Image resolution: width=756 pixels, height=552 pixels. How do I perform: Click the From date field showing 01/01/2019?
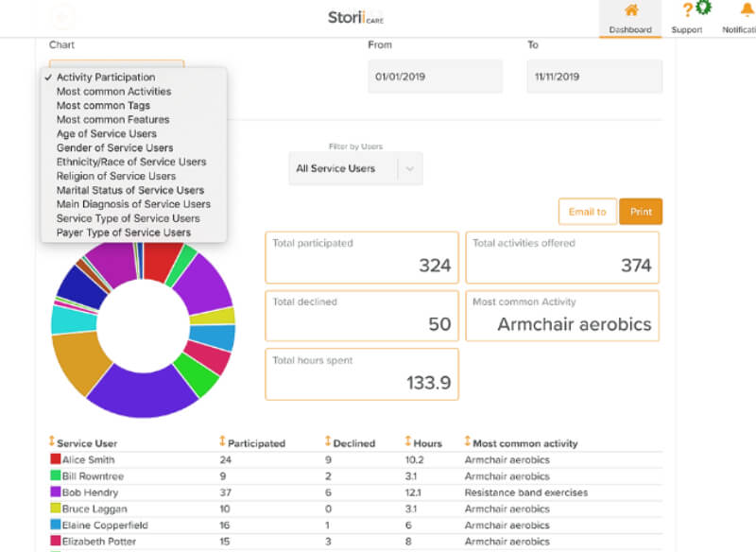click(x=435, y=77)
